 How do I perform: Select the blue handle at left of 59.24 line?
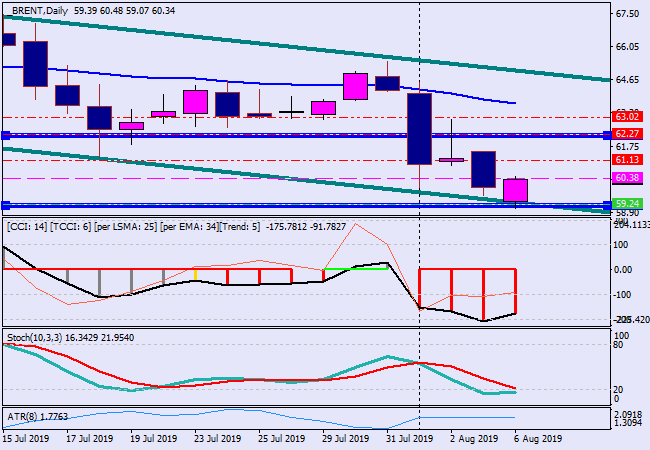tap(5, 205)
